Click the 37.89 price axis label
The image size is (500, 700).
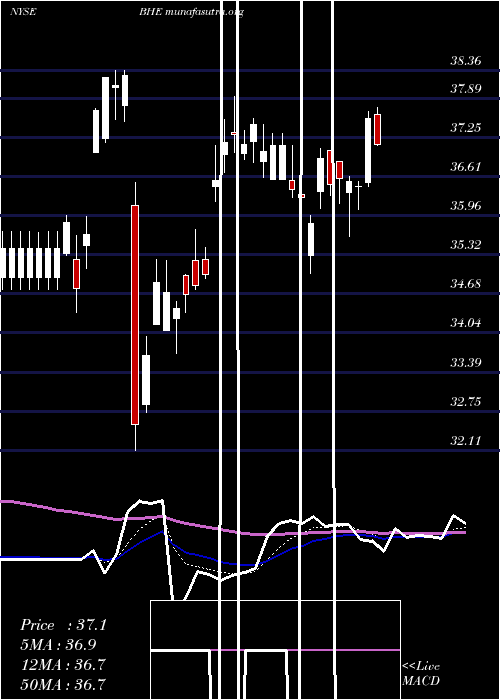pos(466,88)
